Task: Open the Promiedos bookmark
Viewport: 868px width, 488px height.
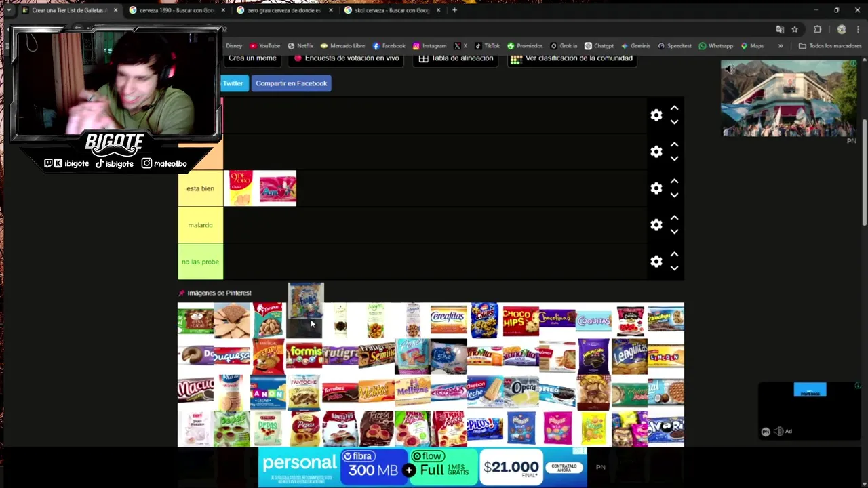Action: (525, 46)
